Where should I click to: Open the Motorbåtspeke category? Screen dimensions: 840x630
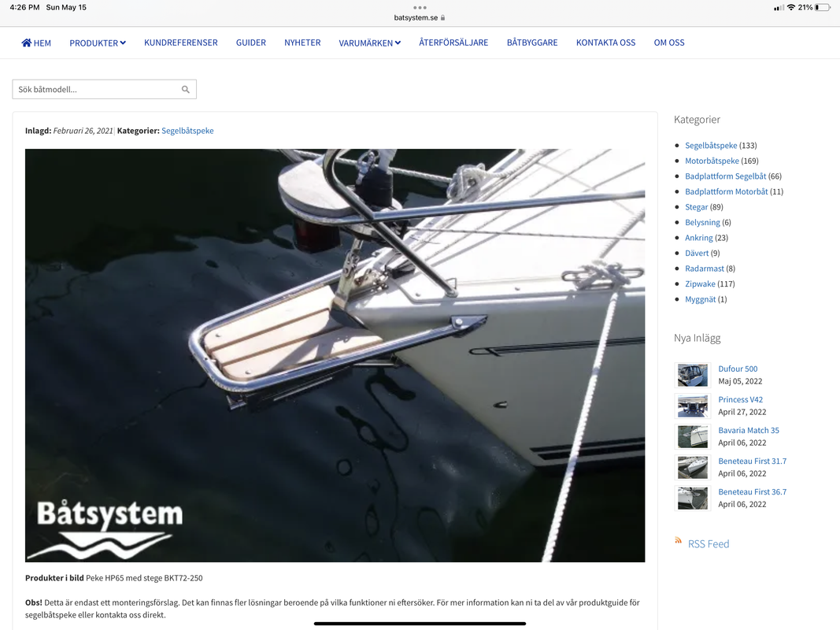coord(712,161)
